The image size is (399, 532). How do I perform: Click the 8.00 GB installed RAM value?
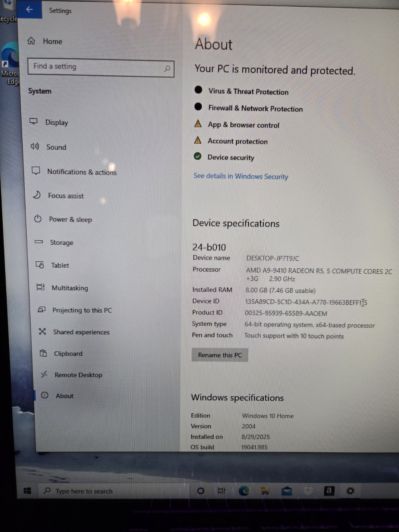click(x=280, y=290)
